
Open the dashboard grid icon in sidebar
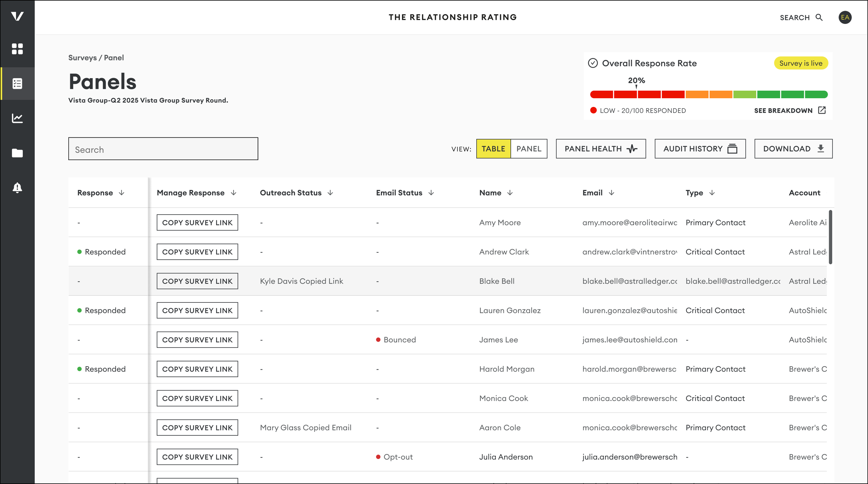pos(17,49)
